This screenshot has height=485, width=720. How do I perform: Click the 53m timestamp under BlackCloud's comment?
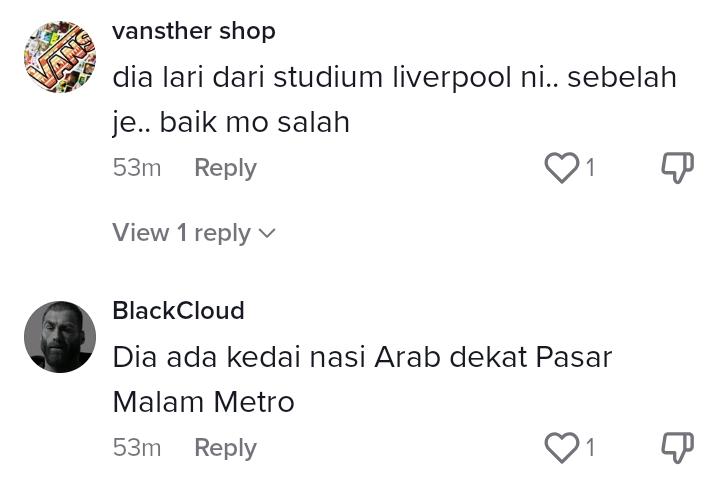(x=136, y=448)
